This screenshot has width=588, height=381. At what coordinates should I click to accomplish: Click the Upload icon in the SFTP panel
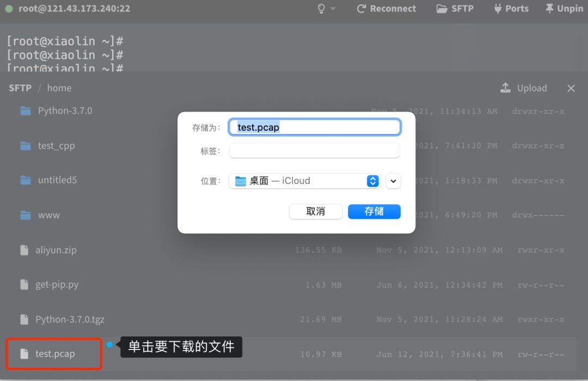click(x=505, y=88)
